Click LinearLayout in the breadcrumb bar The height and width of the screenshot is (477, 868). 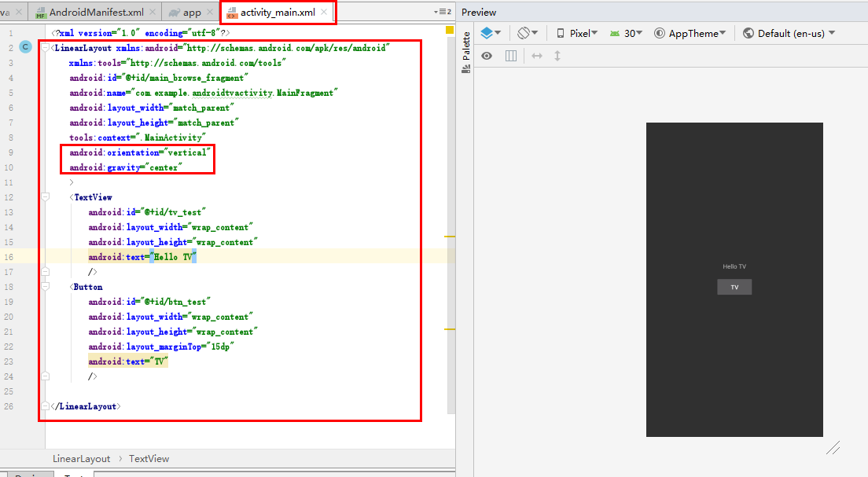pos(82,459)
